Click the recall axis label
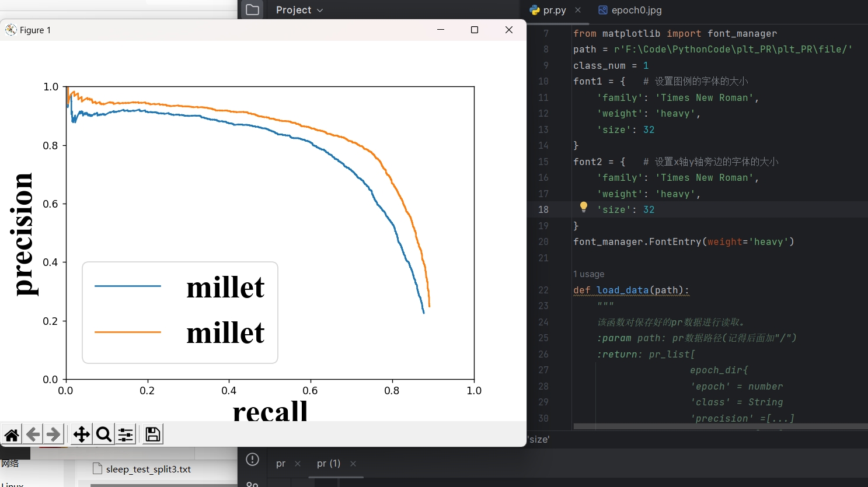This screenshot has width=868, height=487. point(270,411)
